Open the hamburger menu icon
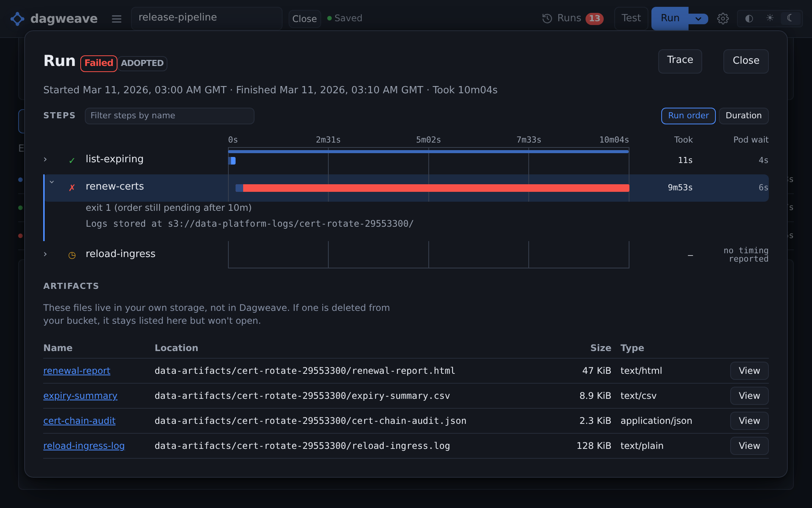The width and height of the screenshot is (812, 508). pos(117,19)
